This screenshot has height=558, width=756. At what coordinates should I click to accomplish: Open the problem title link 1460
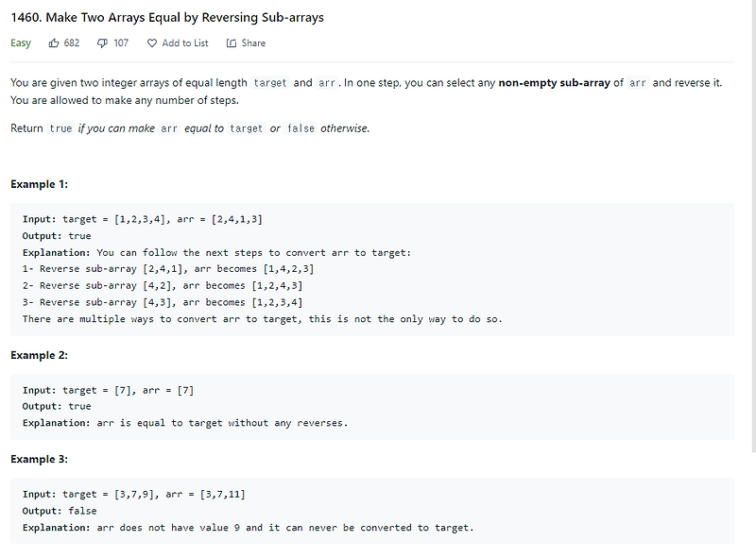(x=28, y=17)
